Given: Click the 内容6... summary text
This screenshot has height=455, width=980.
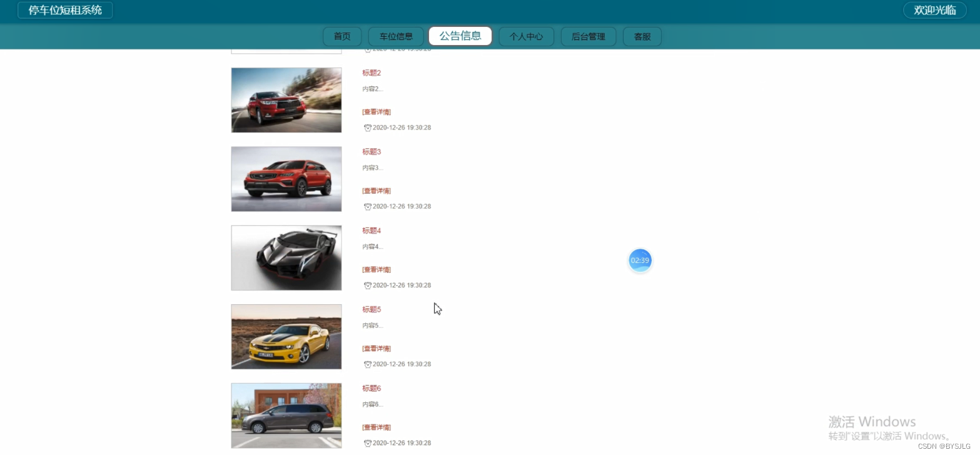Looking at the screenshot, I should click(x=373, y=404).
